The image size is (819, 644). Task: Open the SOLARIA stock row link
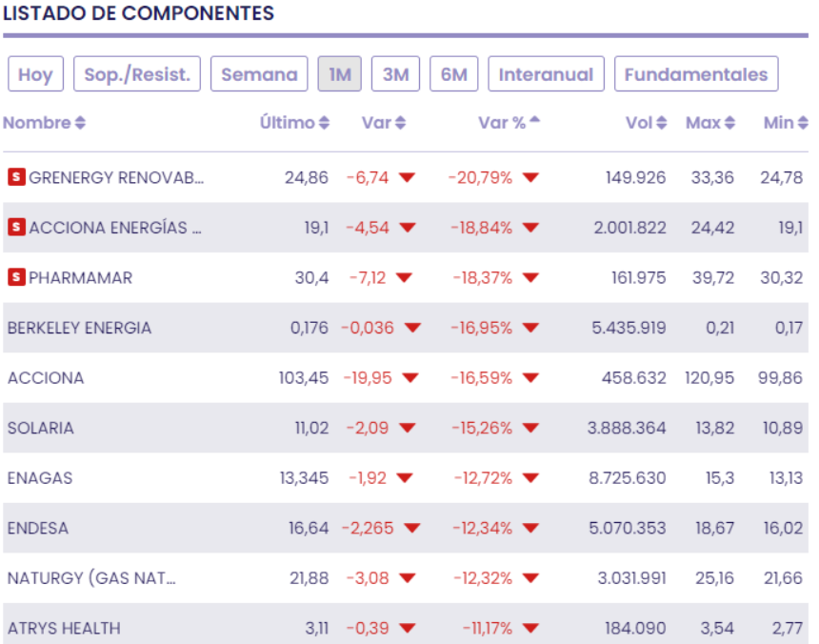point(40,428)
